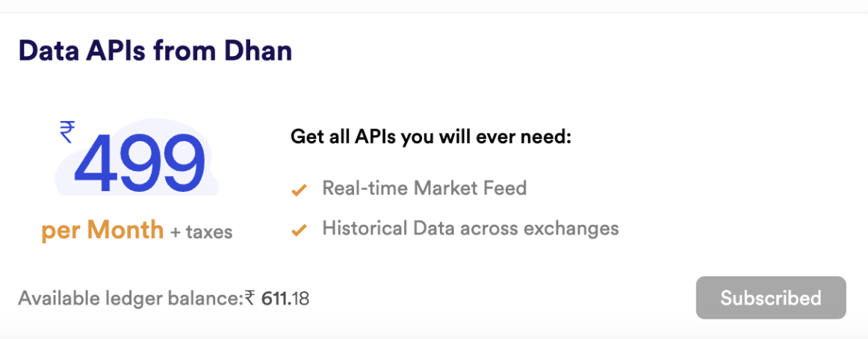Click the Data APIs from Dhan heading
The height and width of the screenshot is (339, 868).
(155, 51)
